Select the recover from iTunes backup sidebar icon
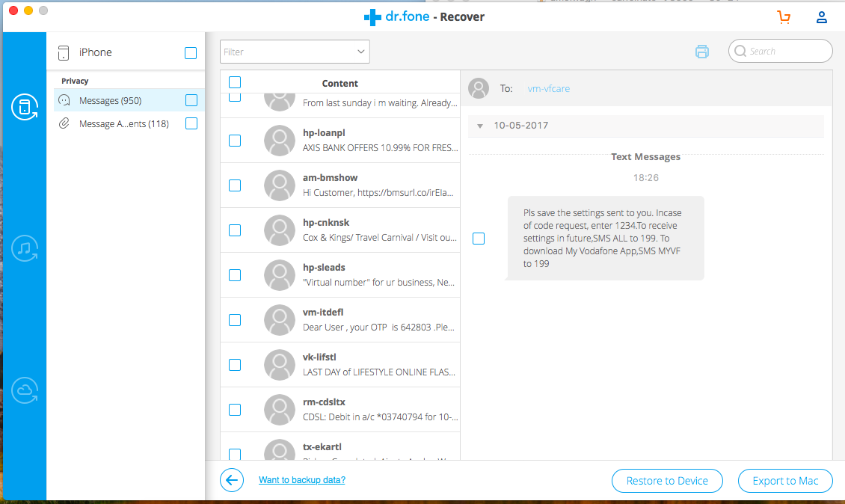The width and height of the screenshot is (845, 504). pos(25,248)
